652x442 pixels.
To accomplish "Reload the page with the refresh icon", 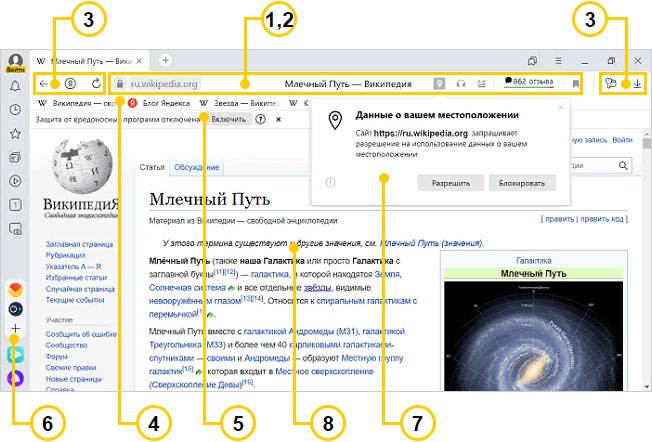I will (x=96, y=84).
